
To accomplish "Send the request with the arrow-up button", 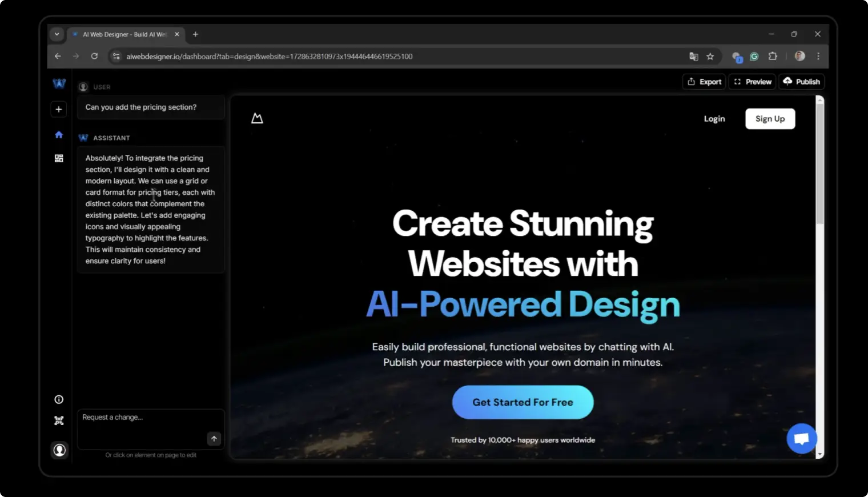I will [x=214, y=439].
